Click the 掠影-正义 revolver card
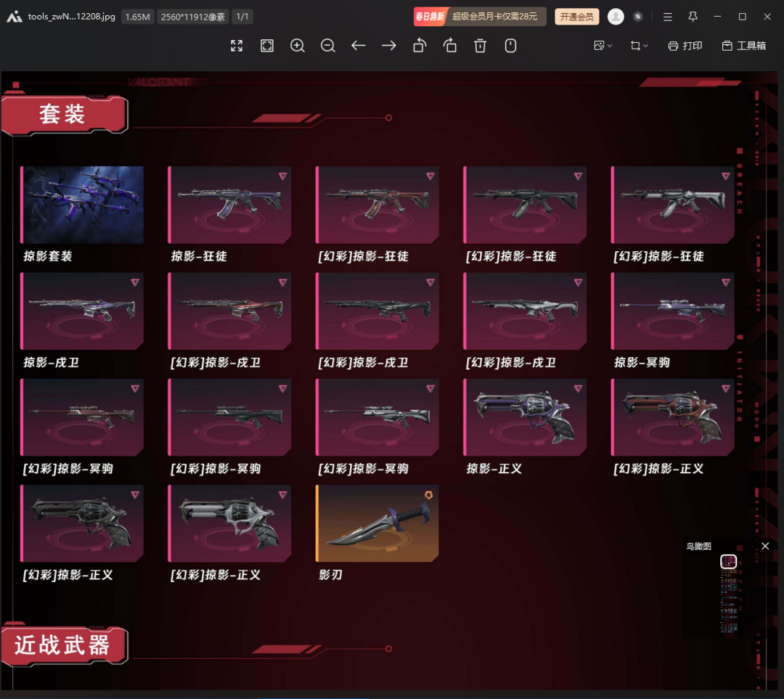Screen dimensions: 784x699 [x=525, y=417]
